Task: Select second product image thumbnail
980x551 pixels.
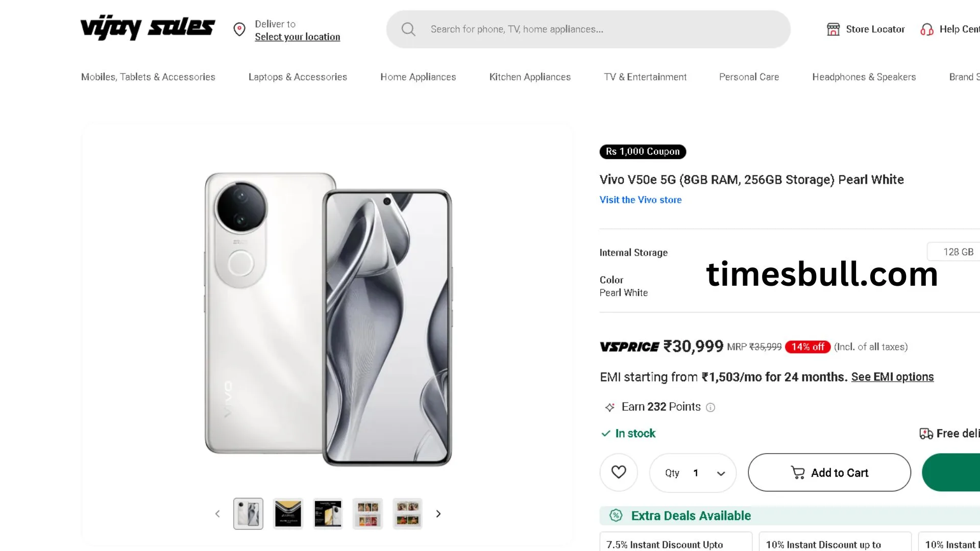Action: click(x=288, y=513)
